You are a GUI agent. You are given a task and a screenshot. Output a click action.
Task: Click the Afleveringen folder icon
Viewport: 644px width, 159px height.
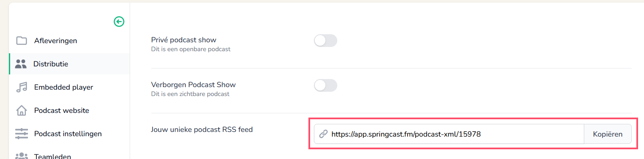[21, 41]
